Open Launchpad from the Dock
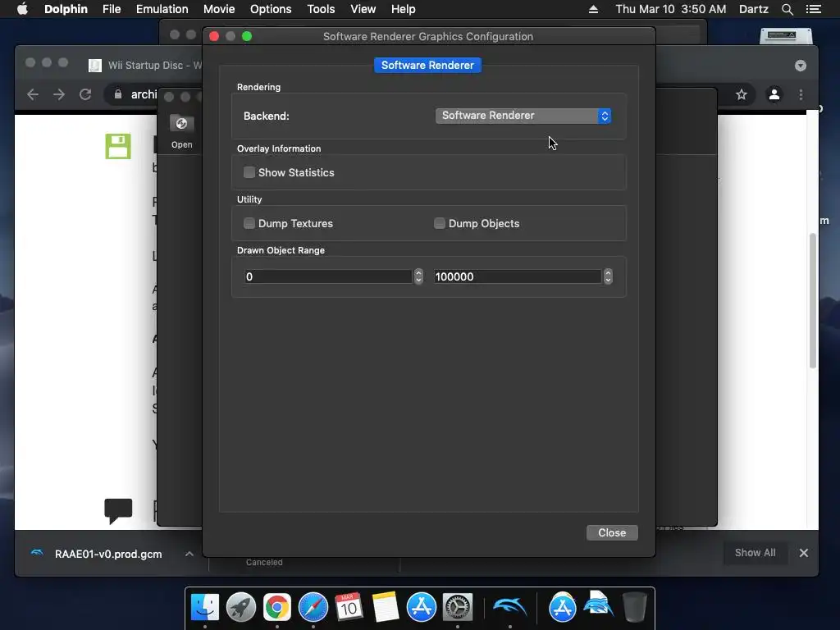Image resolution: width=840 pixels, height=630 pixels. click(241, 607)
